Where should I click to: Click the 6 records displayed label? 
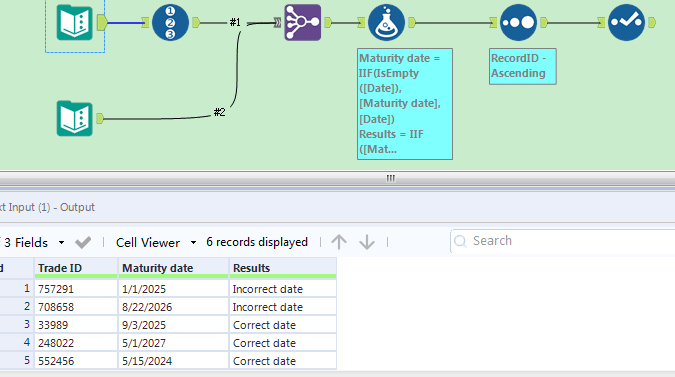(x=257, y=242)
